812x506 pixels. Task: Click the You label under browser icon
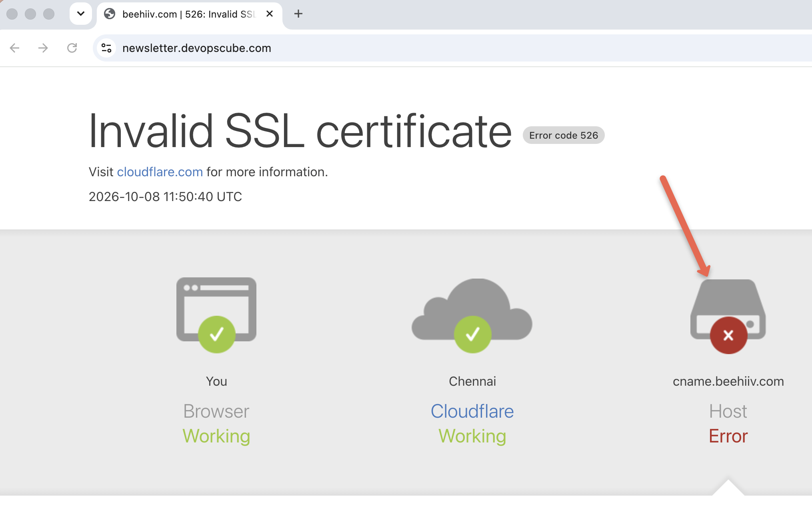pyautogui.click(x=216, y=381)
